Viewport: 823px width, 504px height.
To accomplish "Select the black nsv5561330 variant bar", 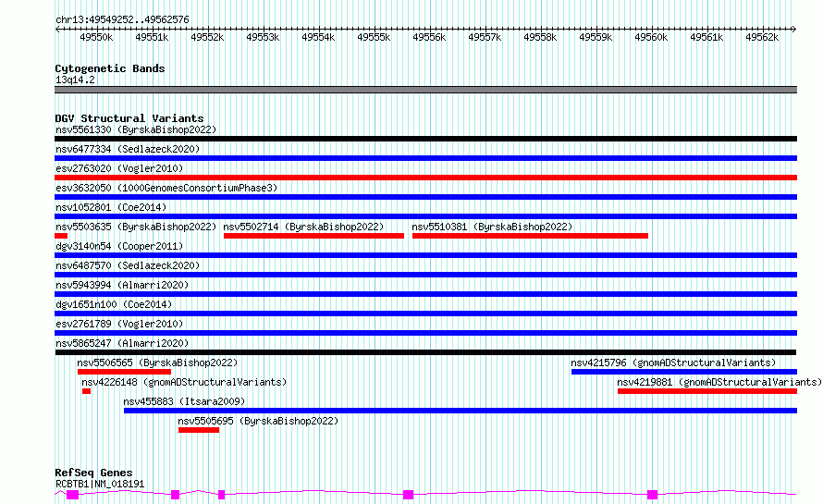I will coord(425,139).
